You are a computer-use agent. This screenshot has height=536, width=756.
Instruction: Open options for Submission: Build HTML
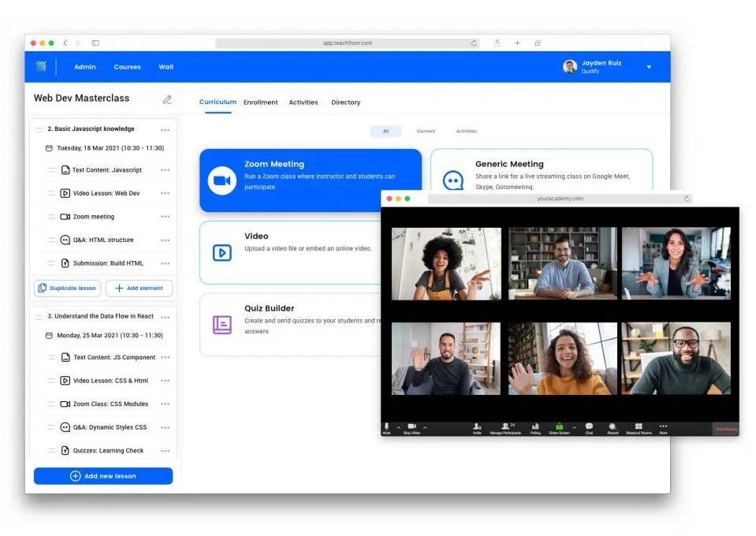166,263
